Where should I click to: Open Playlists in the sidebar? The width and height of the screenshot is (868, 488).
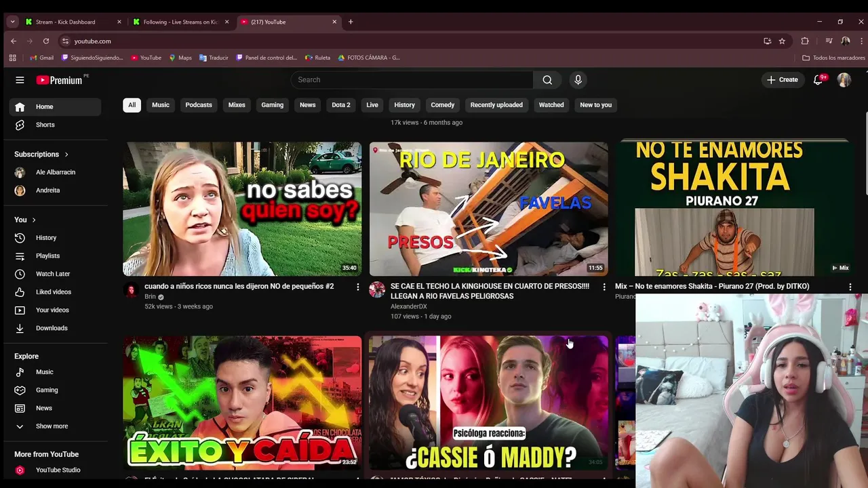click(55, 256)
